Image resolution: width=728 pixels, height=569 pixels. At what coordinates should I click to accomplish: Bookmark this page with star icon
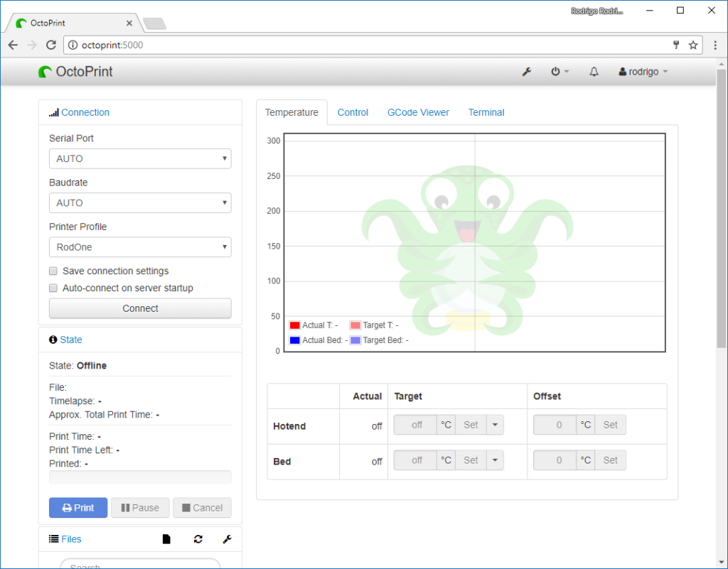click(x=693, y=45)
